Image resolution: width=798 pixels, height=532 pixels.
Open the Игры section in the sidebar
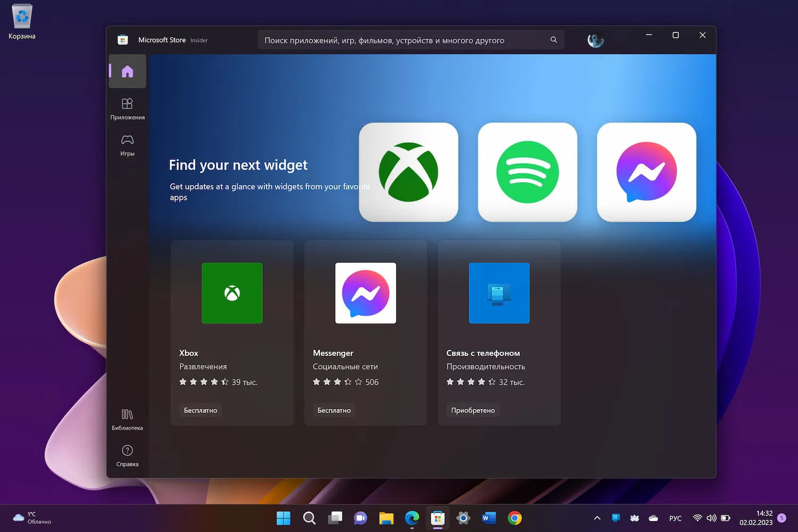[x=127, y=145]
